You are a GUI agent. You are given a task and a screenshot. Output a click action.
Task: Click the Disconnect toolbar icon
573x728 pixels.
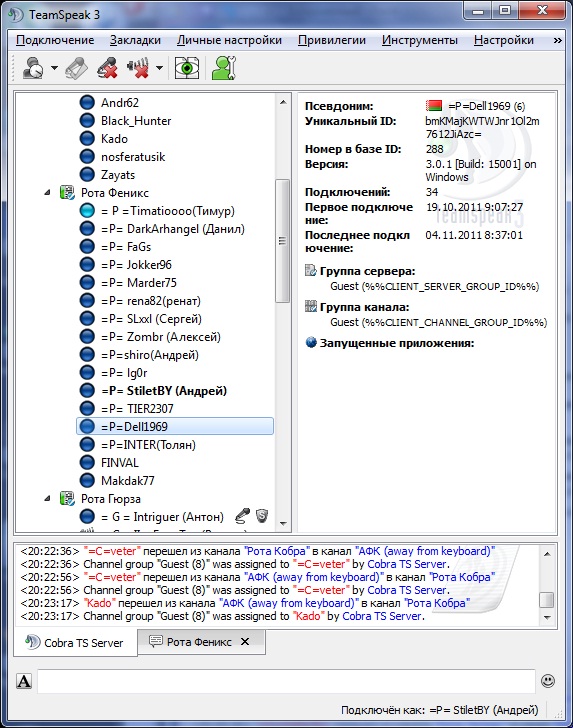(77, 68)
